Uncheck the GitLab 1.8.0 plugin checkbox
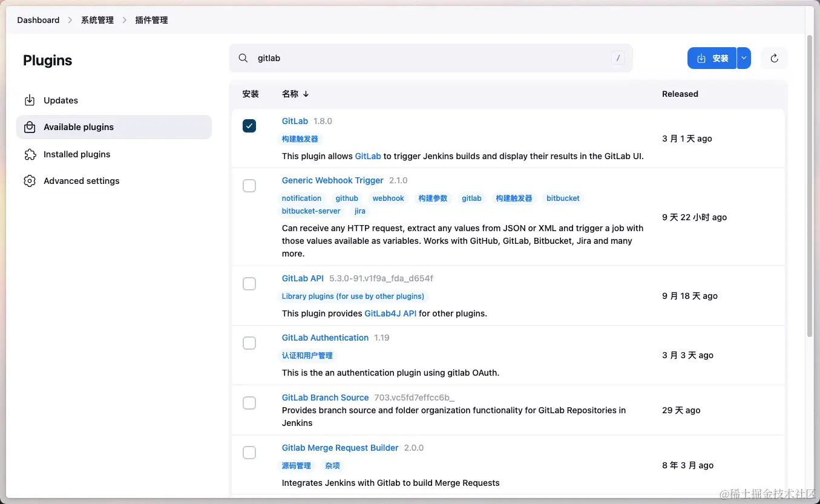The height and width of the screenshot is (504, 820). coord(249,126)
